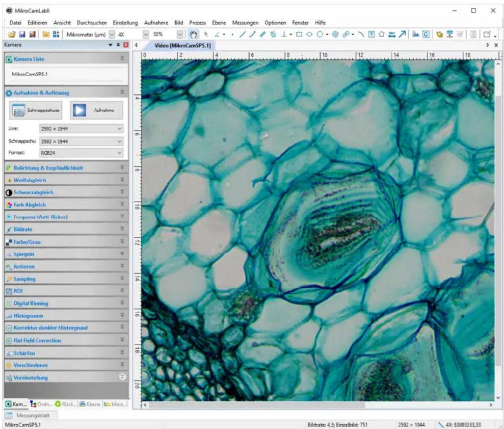504x429 pixels.
Task: Click the blue save disk icon
Action: click(x=22, y=34)
